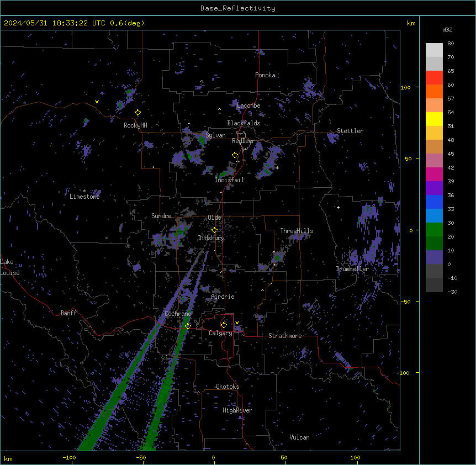Click the 48 value in the dBZ legend
This screenshot has width=476, height=465.
click(451, 140)
